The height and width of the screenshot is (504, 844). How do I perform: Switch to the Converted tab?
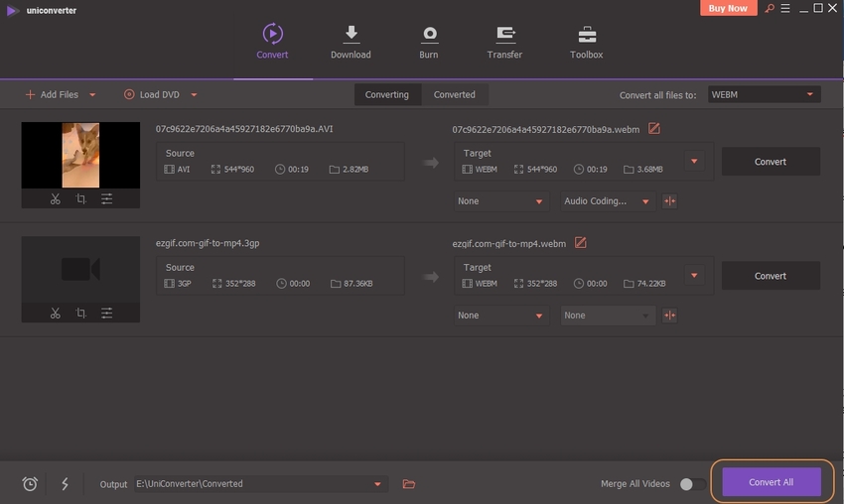coord(454,95)
